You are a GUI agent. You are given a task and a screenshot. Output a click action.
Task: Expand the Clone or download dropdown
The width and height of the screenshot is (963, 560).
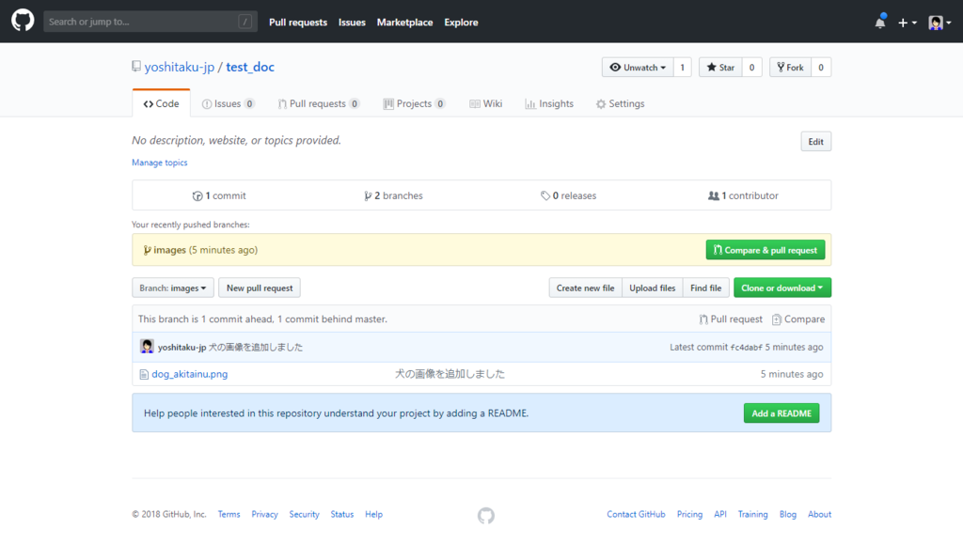pyautogui.click(x=782, y=288)
